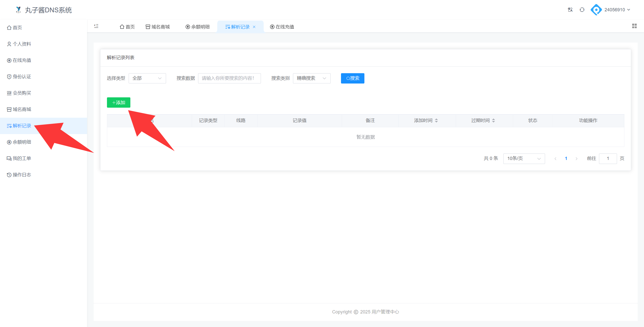This screenshot has height=327, width=644.
Task: Collapse the sidebar with fold icon
Action: tap(96, 26)
